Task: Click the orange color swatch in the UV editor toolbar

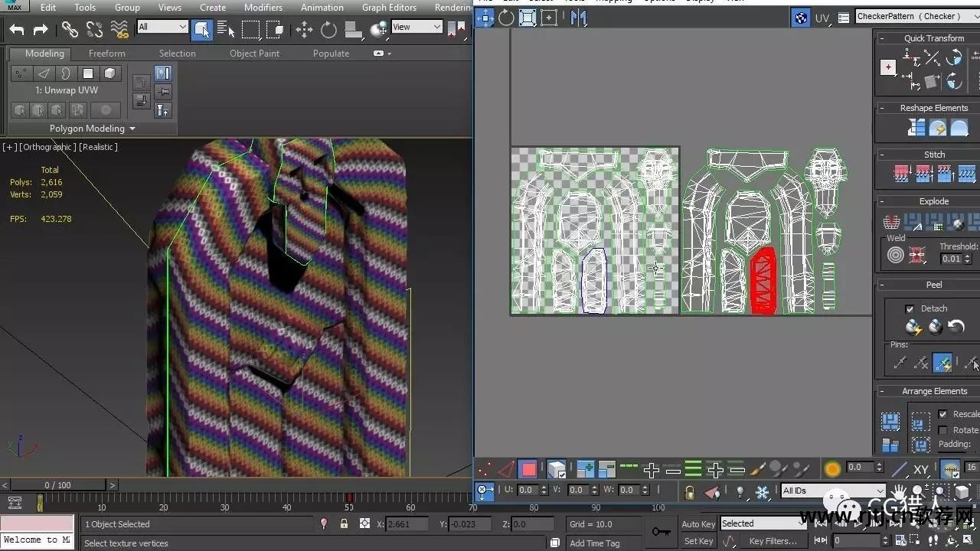Action: [832, 468]
